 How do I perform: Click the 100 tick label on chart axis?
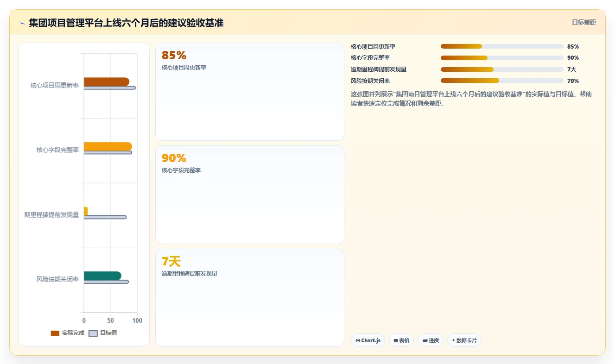(x=137, y=320)
